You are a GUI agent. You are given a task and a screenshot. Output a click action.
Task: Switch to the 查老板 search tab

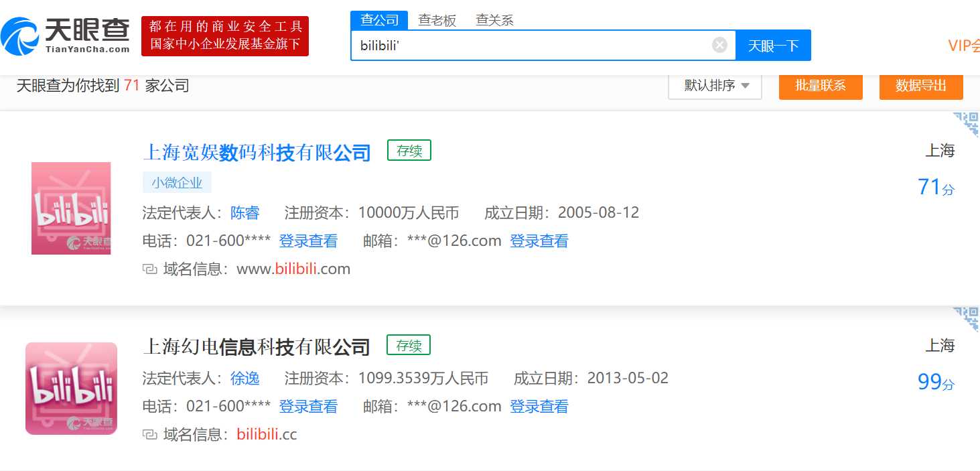click(437, 20)
